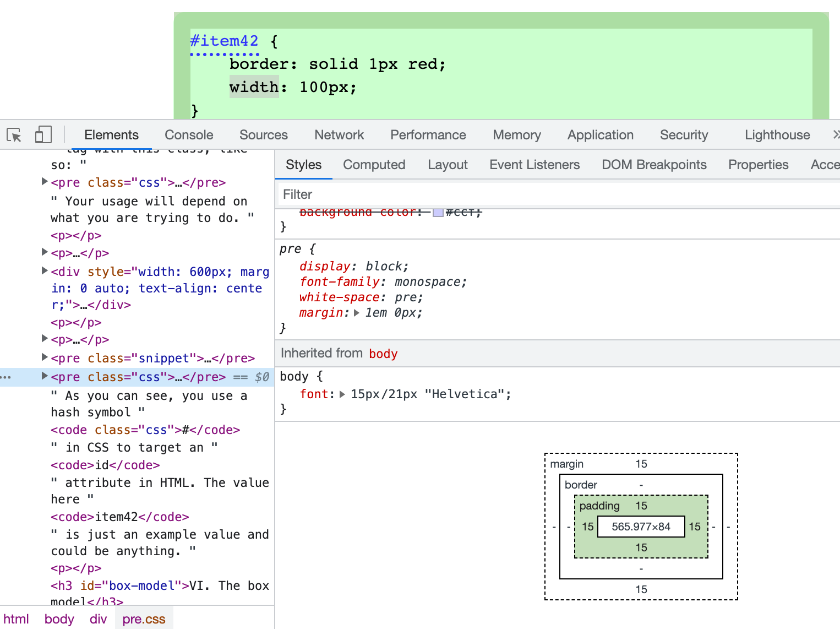Image resolution: width=840 pixels, height=629 pixels.
Task: Switch to the Computed sub-tab
Action: [374, 165]
